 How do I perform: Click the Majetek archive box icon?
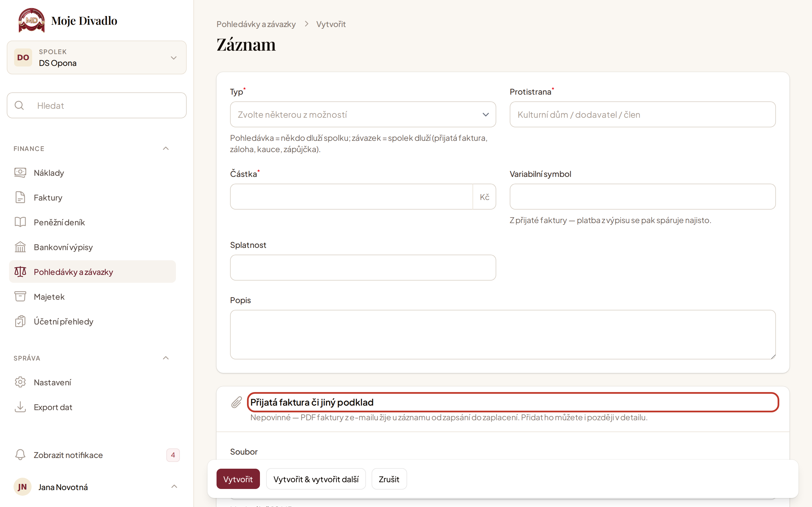click(20, 296)
